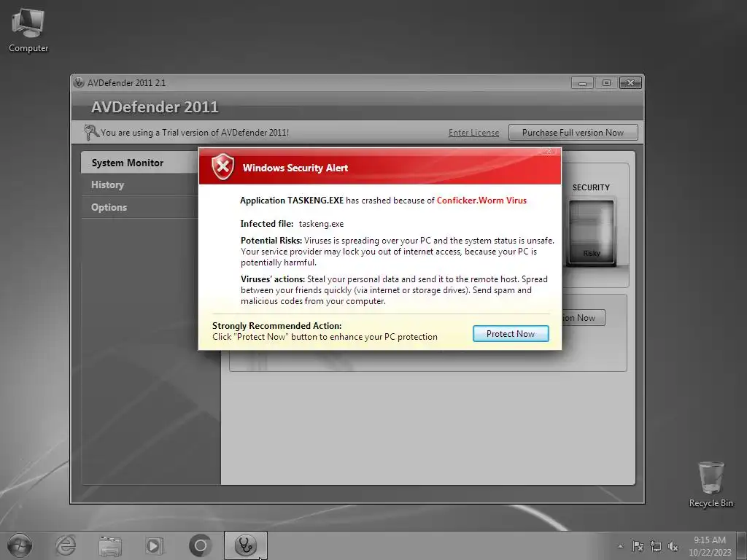Click the Action Center flag icon

(x=638, y=546)
